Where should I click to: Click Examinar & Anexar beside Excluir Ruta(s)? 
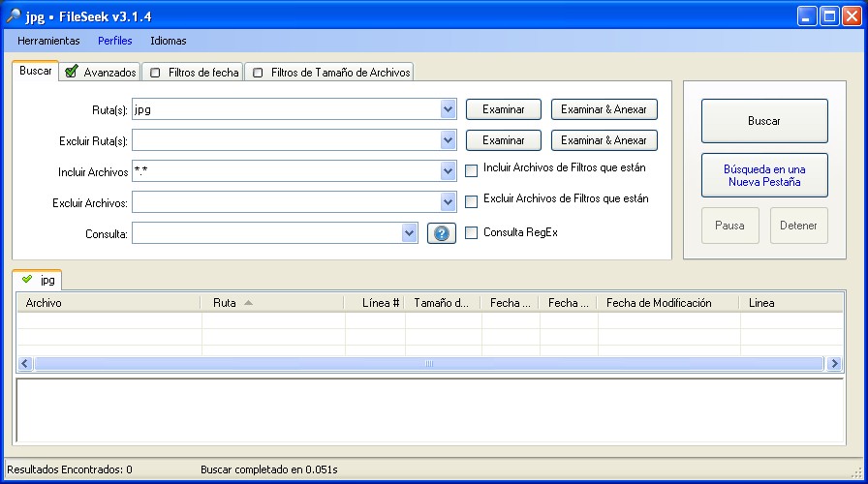[604, 140]
